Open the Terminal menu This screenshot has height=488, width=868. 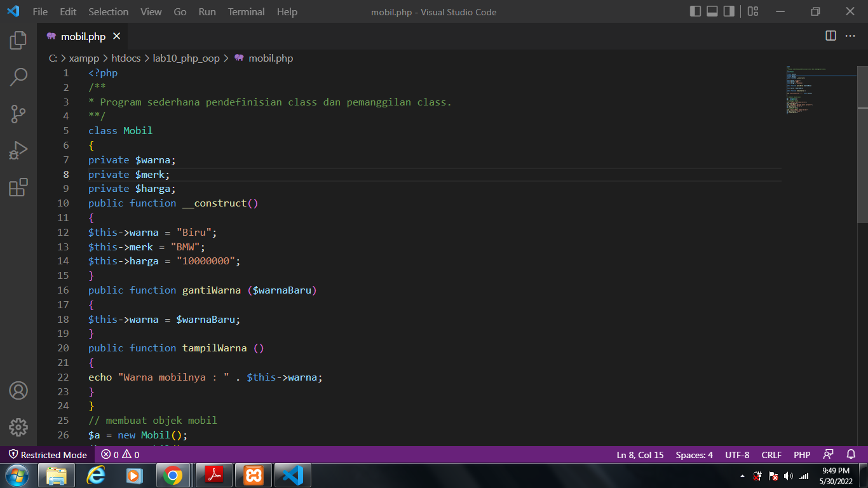[x=246, y=11]
